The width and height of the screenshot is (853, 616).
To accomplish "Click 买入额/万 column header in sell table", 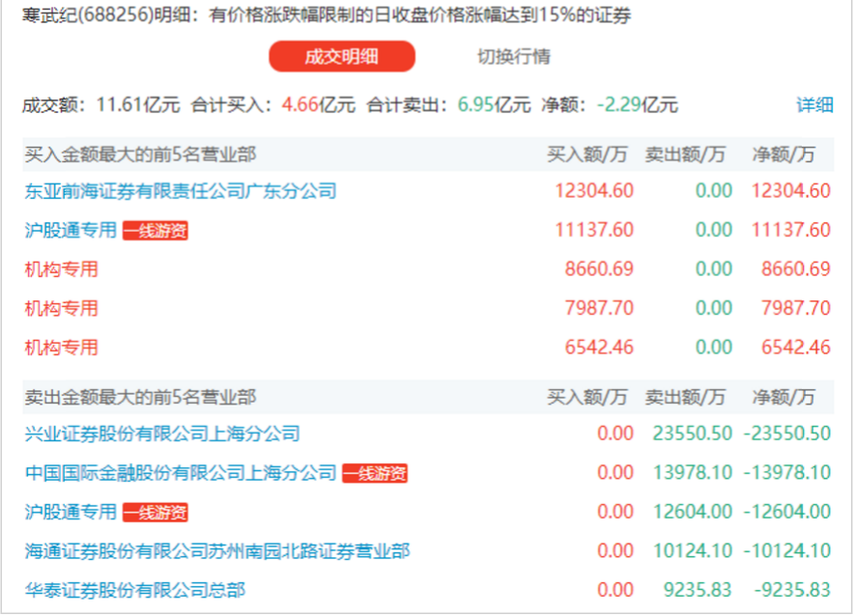I will pos(587,397).
